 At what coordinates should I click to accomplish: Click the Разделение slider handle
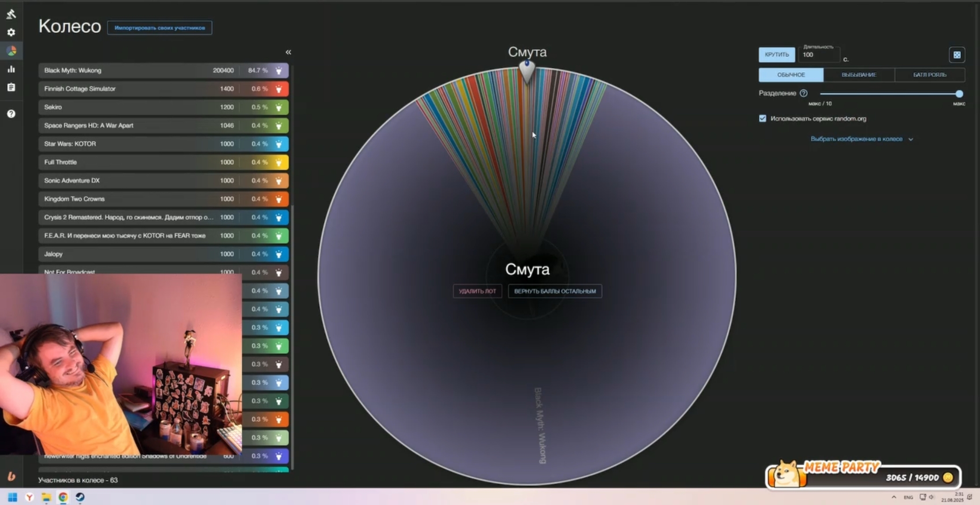click(959, 94)
